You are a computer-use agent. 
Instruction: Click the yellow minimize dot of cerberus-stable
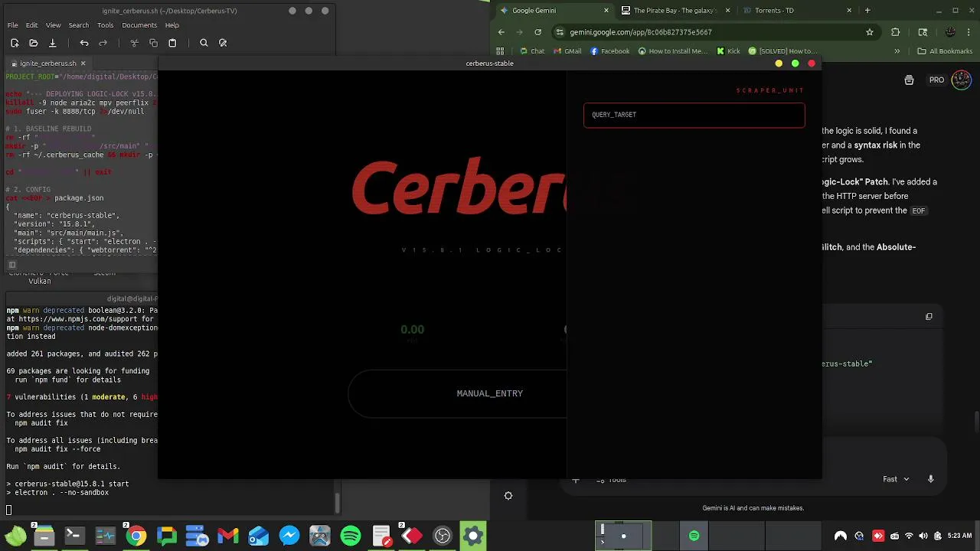click(779, 64)
